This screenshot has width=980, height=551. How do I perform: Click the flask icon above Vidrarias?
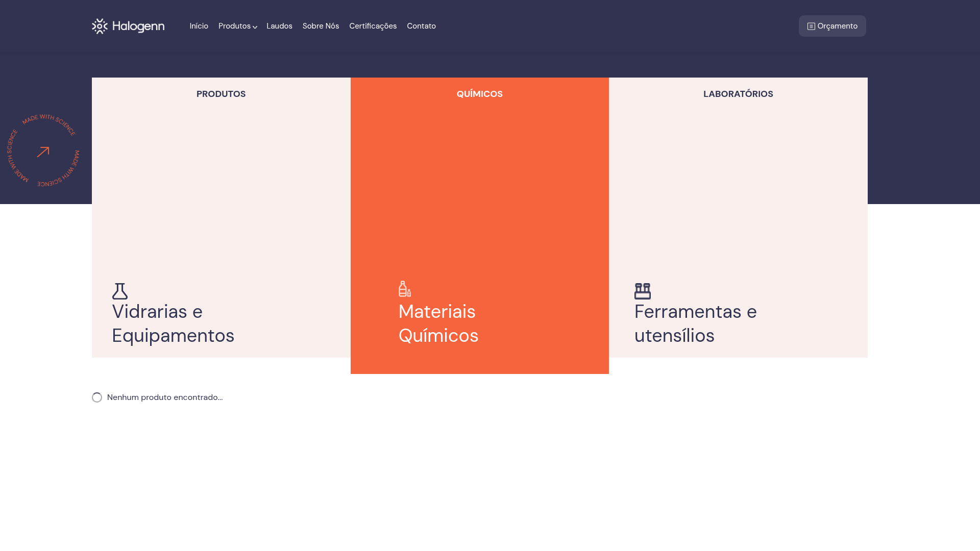click(120, 291)
